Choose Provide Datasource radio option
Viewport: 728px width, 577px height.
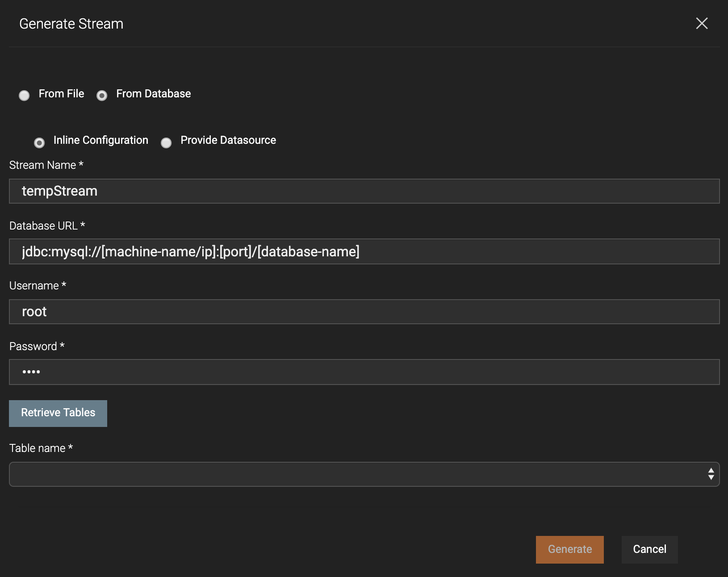pos(166,143)
